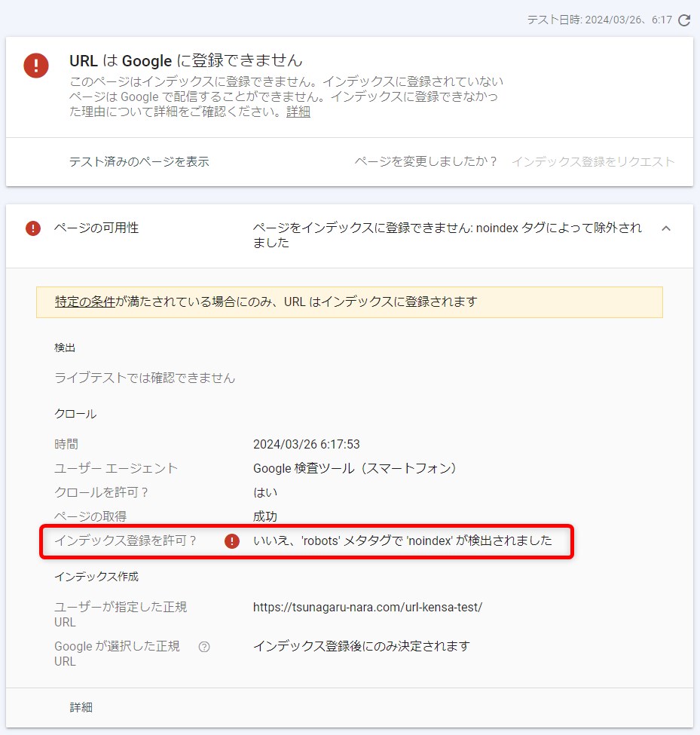This screenshot has height=735, width=700.
Task: Open the 詳細 link in the top description
Action: pos(298,112)
